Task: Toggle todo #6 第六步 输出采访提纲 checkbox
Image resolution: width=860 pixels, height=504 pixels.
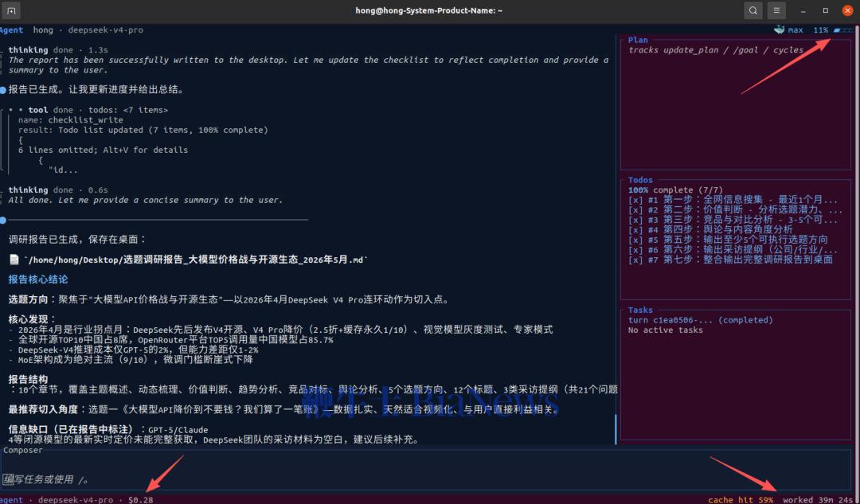Action: 635,250
